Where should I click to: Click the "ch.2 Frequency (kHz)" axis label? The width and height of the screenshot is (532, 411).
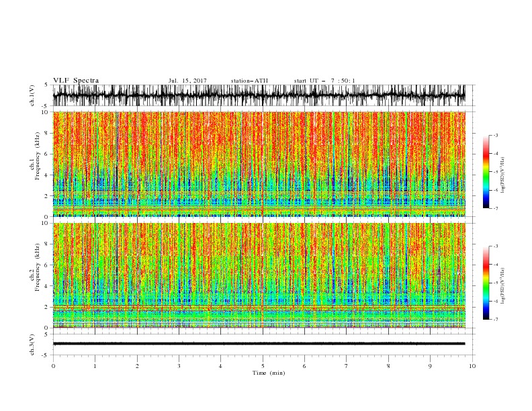click(35, 267)
